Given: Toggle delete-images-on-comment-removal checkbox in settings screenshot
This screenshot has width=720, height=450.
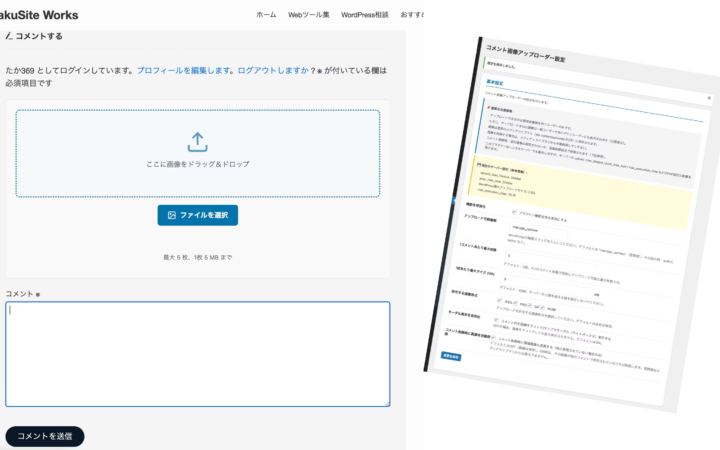Looking at the screenshot, I should point(493,338).
